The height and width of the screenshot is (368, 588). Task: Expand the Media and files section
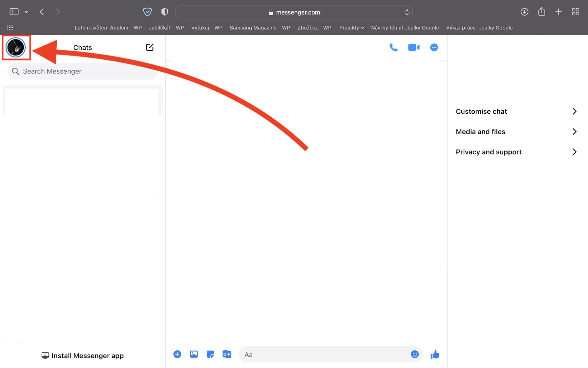click(516, 132)
